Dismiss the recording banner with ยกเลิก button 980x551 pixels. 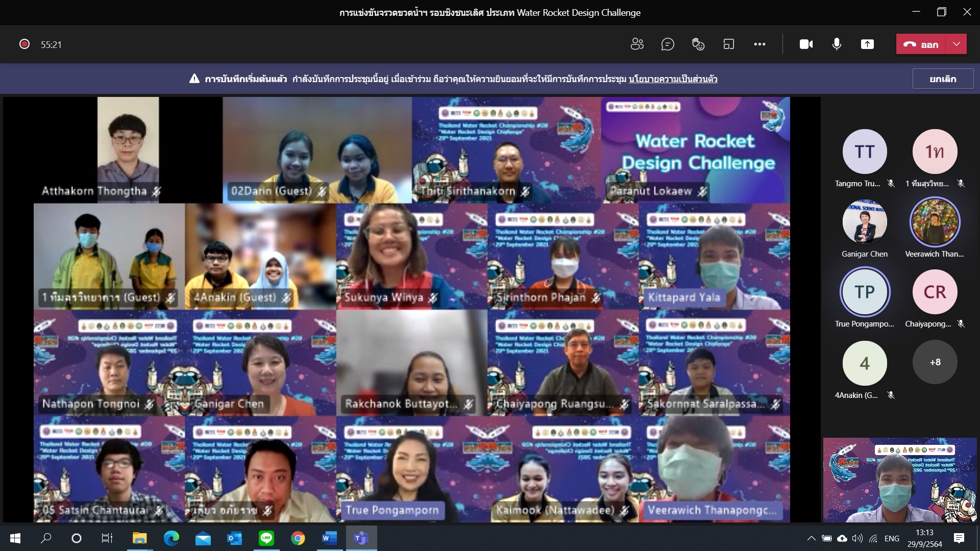(942, 79)
